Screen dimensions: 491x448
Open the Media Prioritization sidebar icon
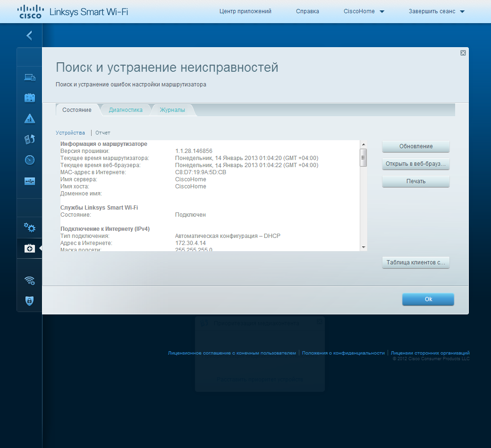click(30, 139)
